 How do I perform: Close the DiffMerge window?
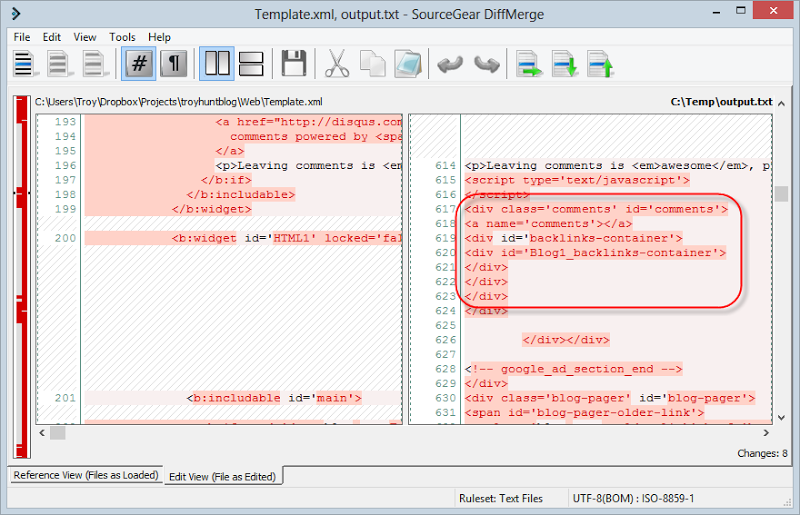pos(773,11)
